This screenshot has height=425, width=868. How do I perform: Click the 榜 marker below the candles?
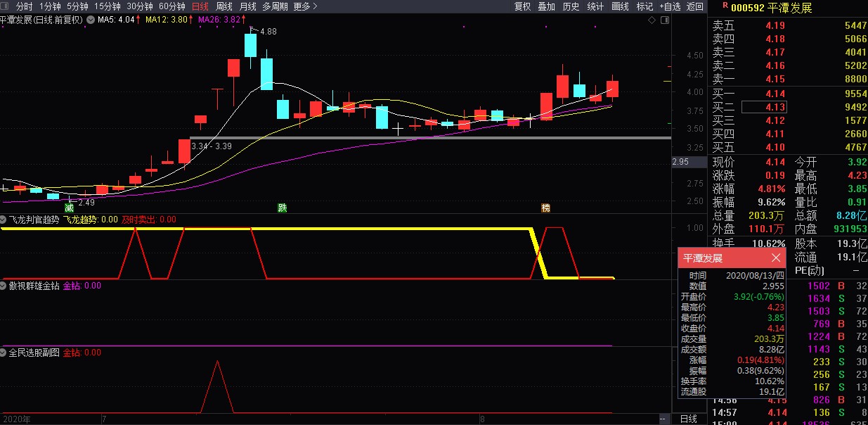[546, 208]
